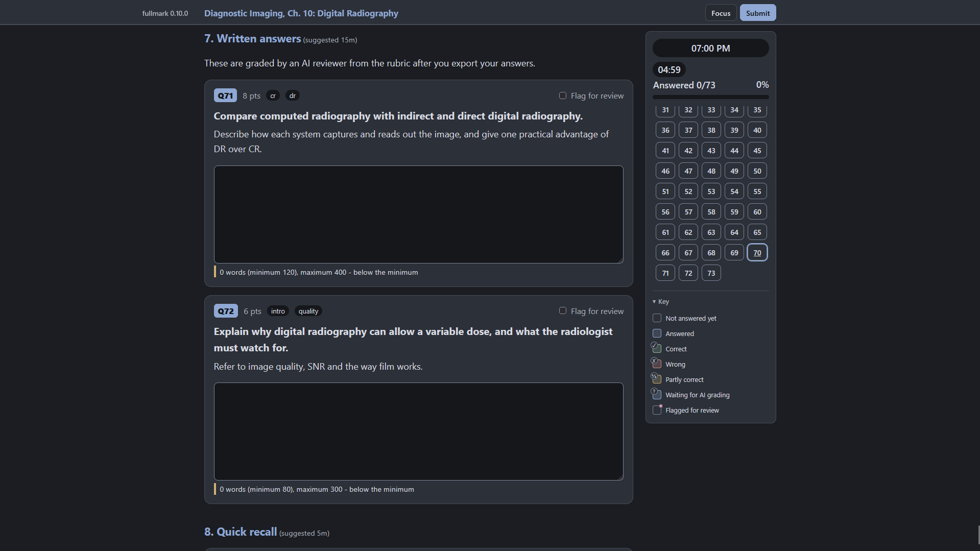
Task: Click the 'quality' tag on Q72
Action: click(x=308, y=311)
